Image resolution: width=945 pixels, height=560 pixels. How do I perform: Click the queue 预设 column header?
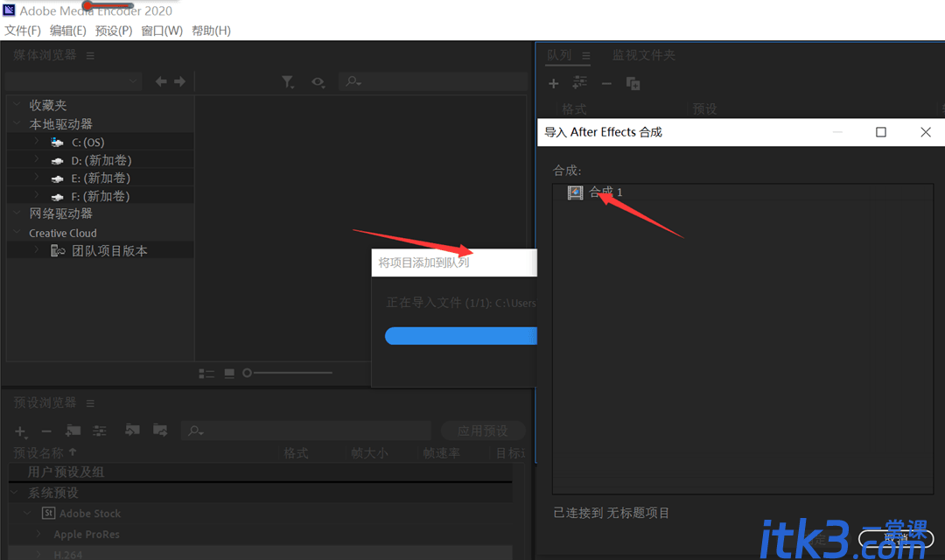point(704,109)
